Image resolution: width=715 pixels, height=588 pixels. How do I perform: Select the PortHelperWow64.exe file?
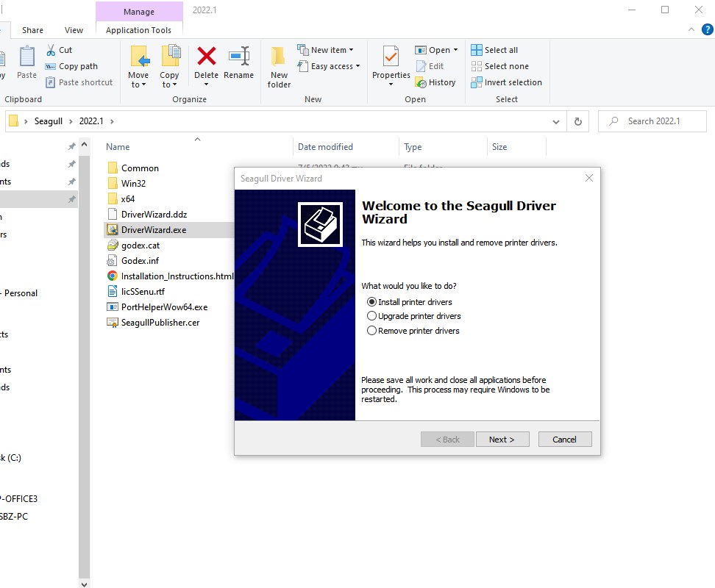[x=164, y=307]
